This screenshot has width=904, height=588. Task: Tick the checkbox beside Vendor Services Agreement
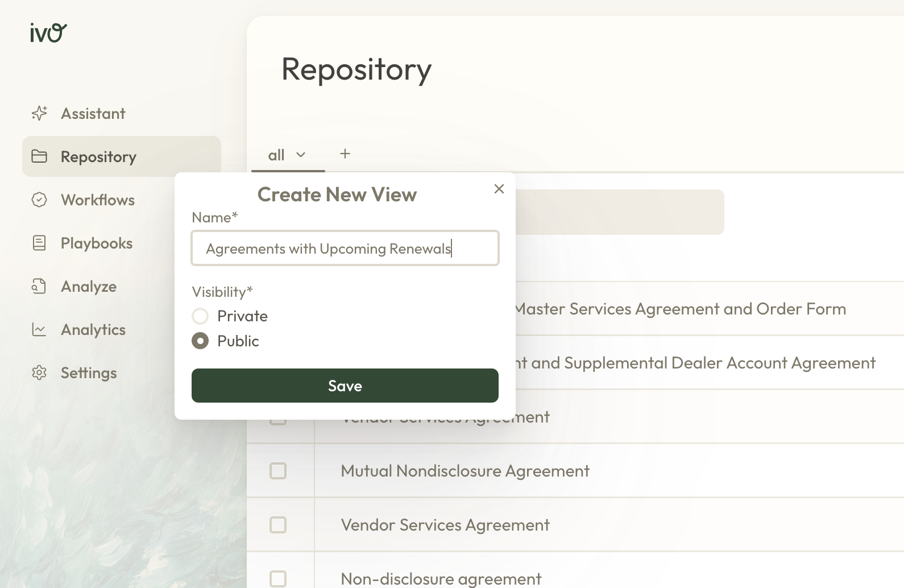point(278,525)
